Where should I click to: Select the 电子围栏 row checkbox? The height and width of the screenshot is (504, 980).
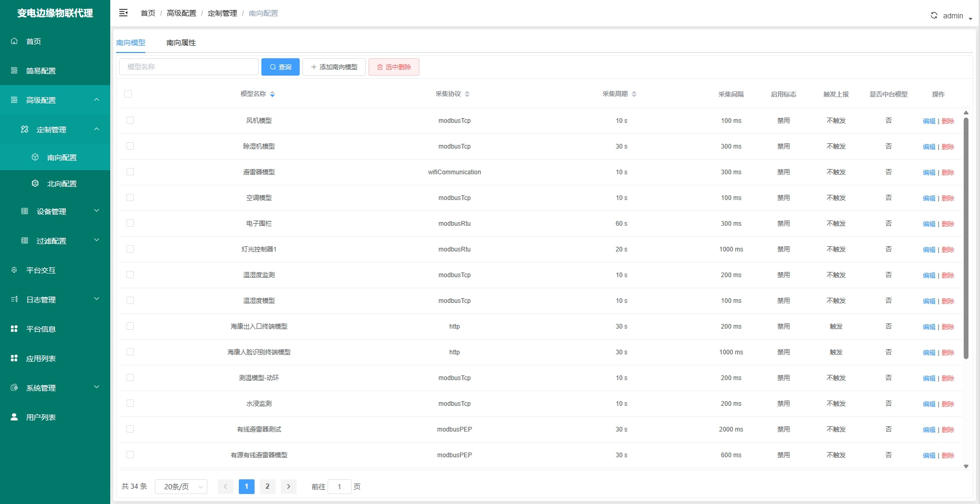click(x=130, y=224)
